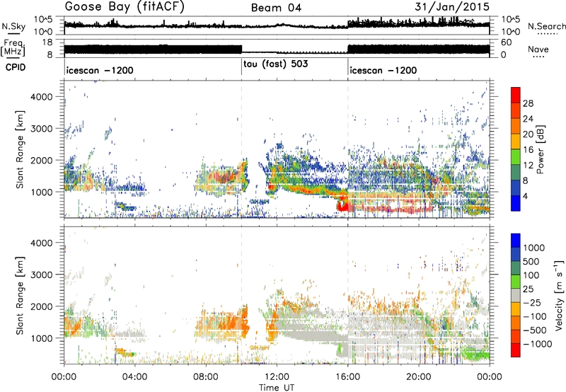Viewport: 566px width, 392px height.
Task: Click the 'Nave' legend label
Action: point(538,49)
